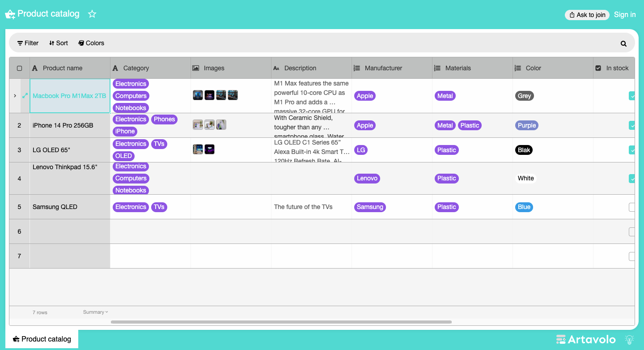The width and height of the screenshot is (644, 350).
Task: Click the Product name column header
Action: tap(70, 68)
